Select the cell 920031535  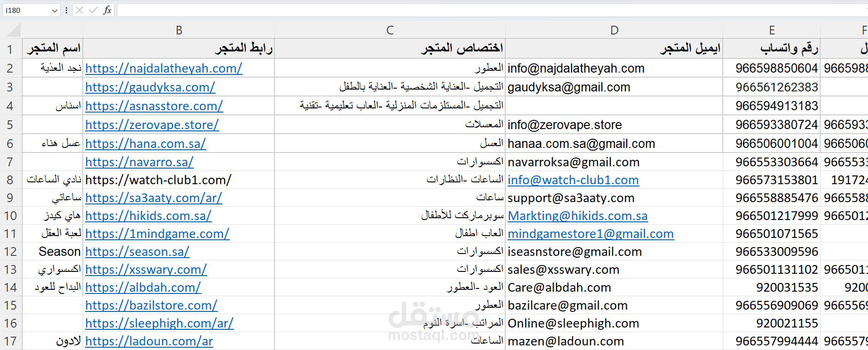click(x=772, y=288)
